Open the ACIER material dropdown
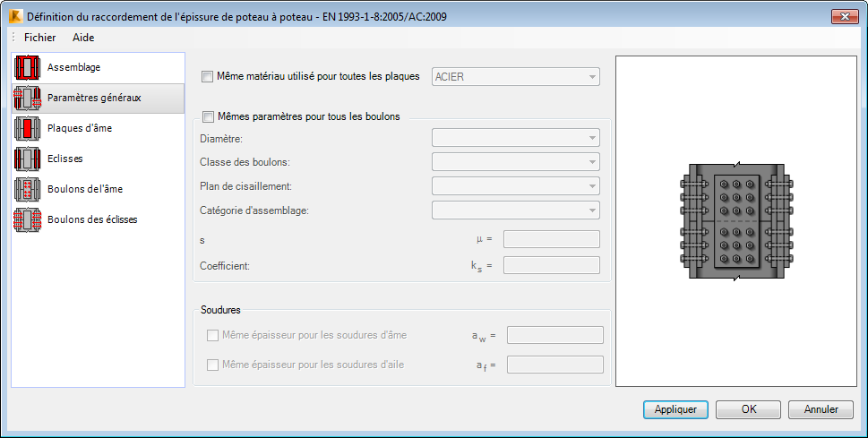Screen dimensions: 868x438 pyautogui.click(x=515, y=77)
